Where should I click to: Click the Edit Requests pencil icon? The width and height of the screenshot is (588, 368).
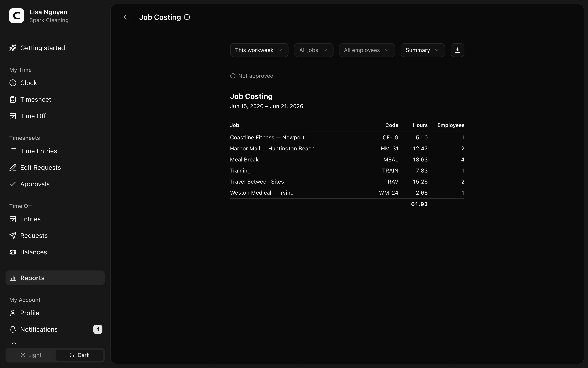pyautogui.click(x=13, y=168)
